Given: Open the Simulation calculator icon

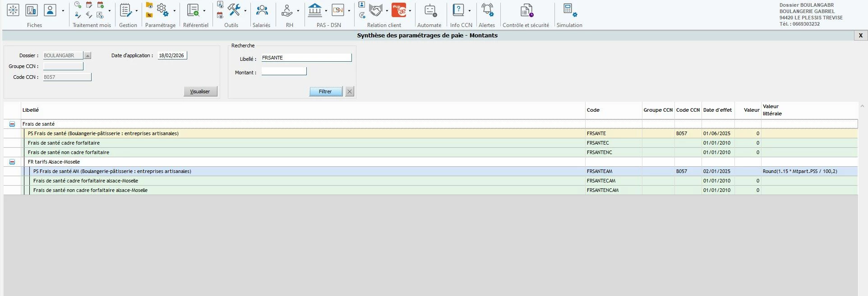Looking at the screenshot, I should [569, 10].
